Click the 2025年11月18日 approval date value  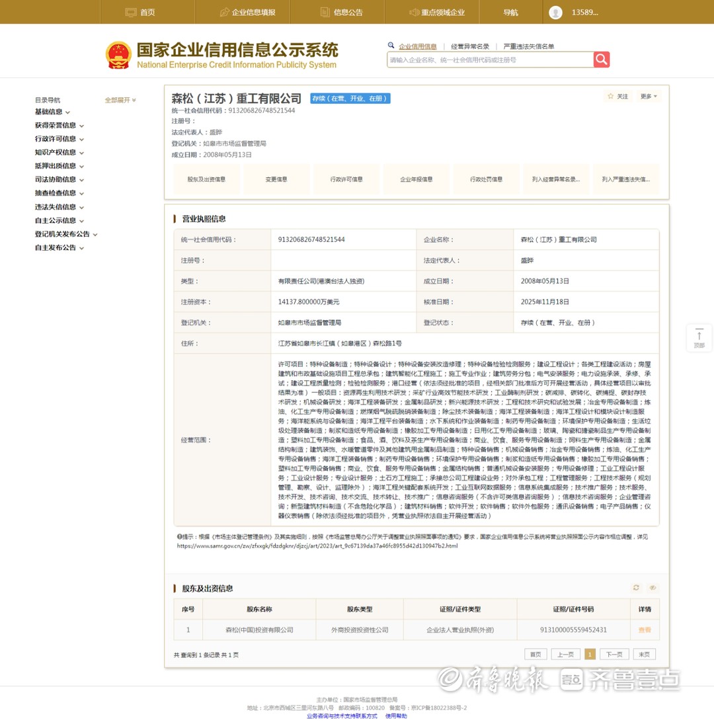click(x=545, y=302)
